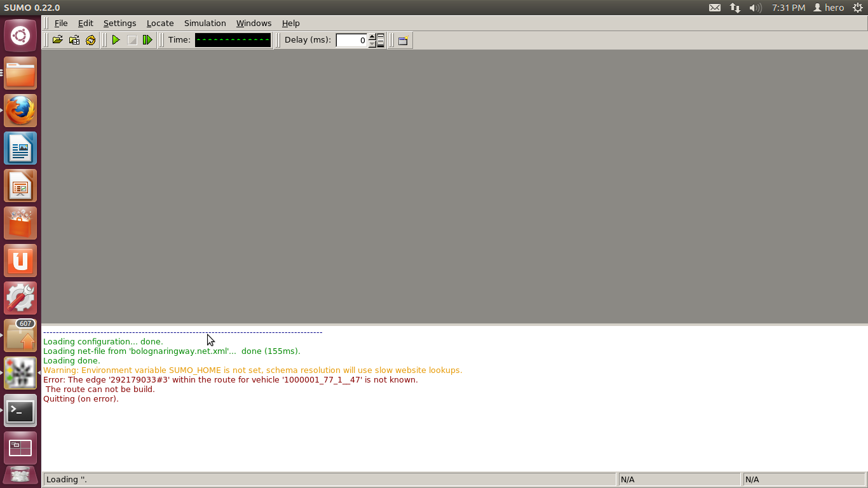Launch LibreOffice Impress from the dock
Screen dimensions: 868x488
click(x=20, y=186)
